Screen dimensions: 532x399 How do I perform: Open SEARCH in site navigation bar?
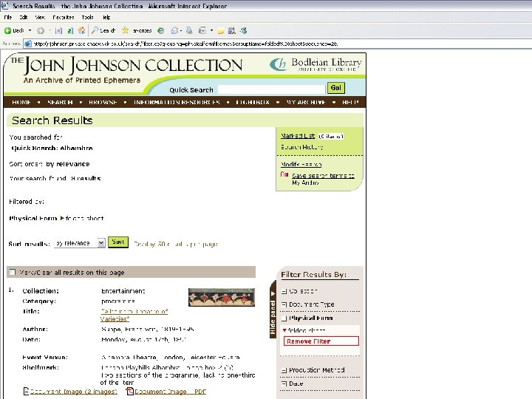(x=60, y=102)
